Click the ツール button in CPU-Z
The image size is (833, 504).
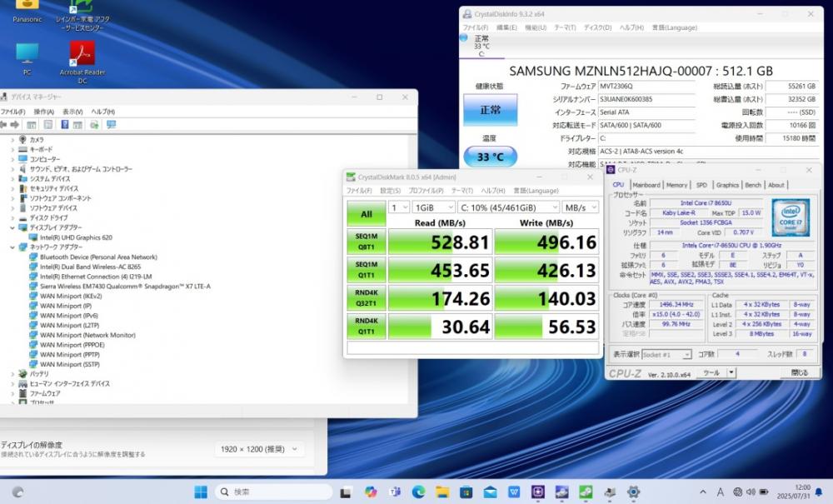point(711,373)
